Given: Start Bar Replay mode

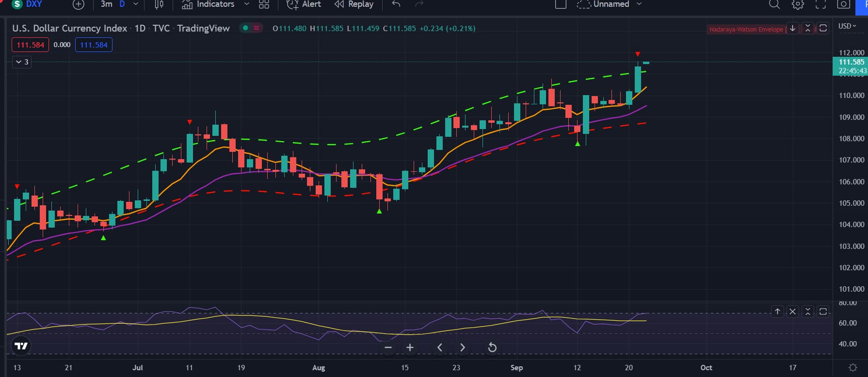Looking at the screenshot, I should (354, 4).
